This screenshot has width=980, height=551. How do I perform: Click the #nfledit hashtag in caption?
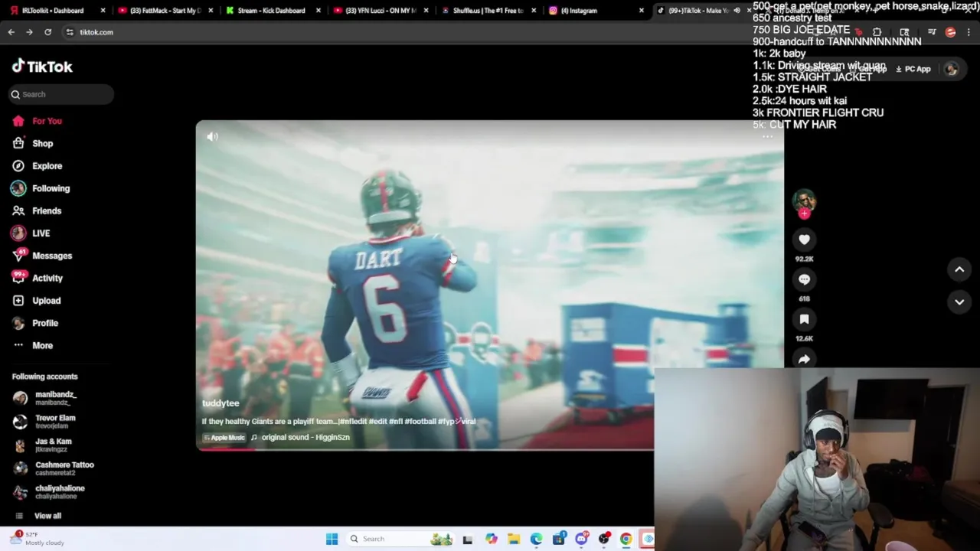(352, 422)
